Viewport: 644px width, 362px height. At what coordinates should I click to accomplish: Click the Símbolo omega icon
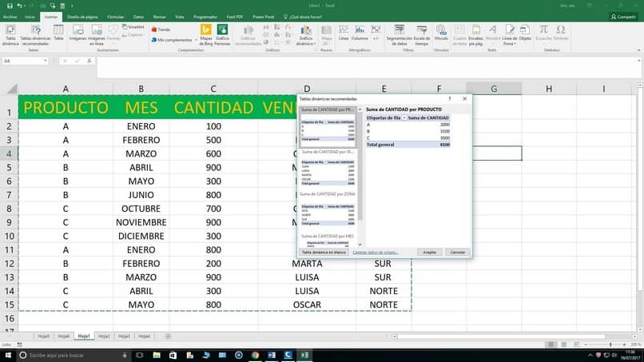[x=561, y=33]
